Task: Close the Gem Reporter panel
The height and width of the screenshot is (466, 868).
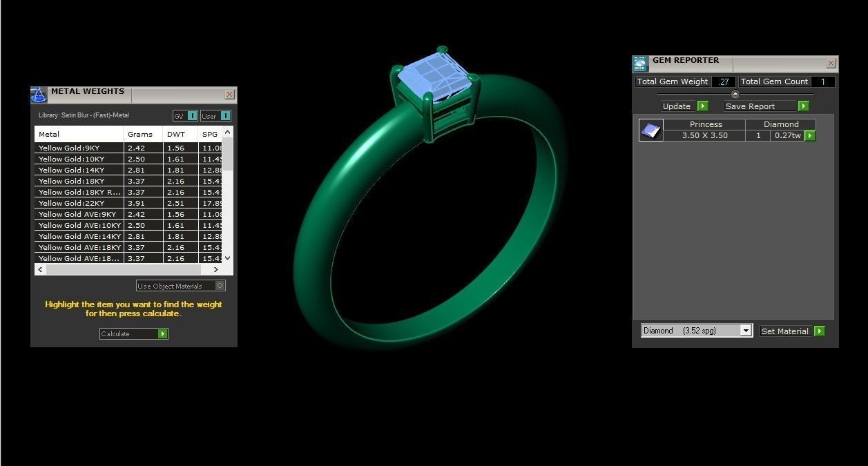Action: click(831, 64)
